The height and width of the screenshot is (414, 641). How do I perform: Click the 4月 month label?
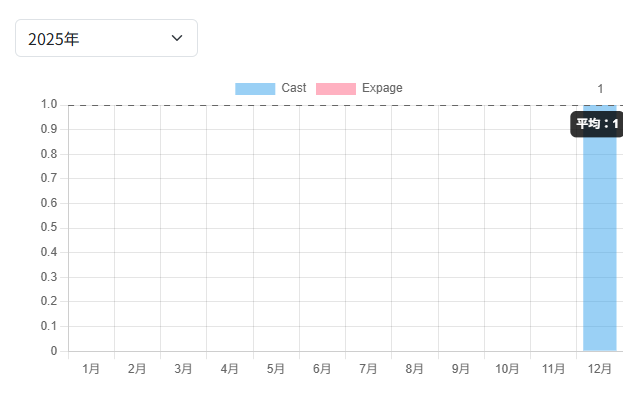tap(229, 369)
